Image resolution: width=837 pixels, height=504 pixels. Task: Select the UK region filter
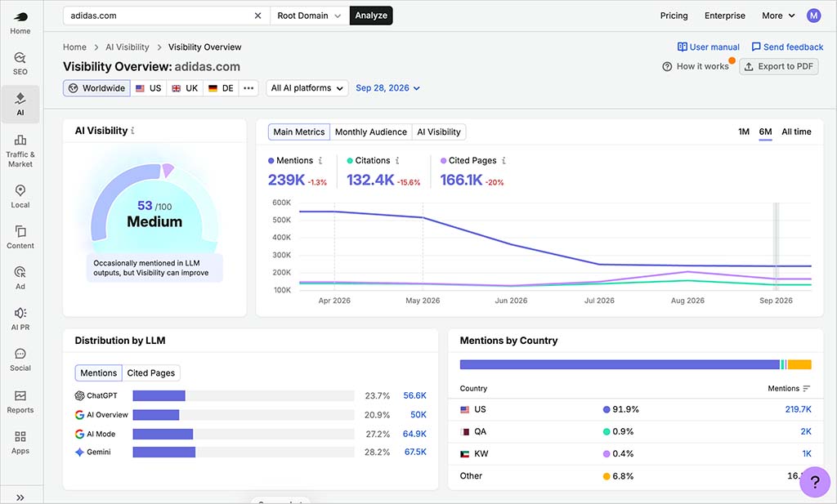[185, 88]
